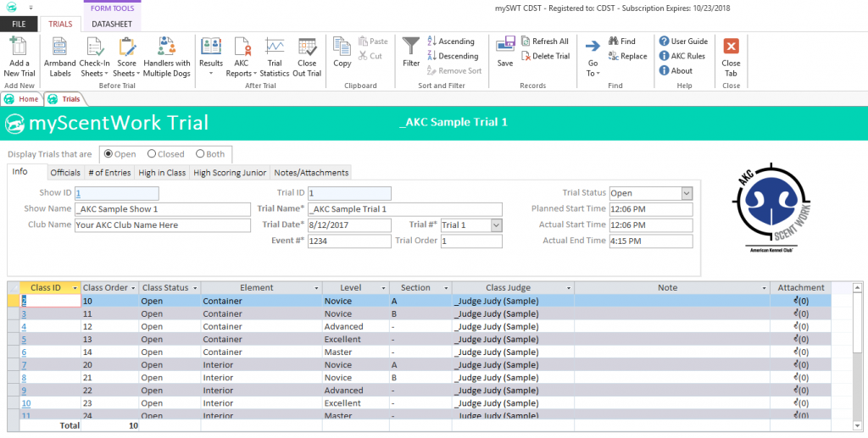Click the Planned Start Time field
This screenshot has height=438, width=868.
650,209
